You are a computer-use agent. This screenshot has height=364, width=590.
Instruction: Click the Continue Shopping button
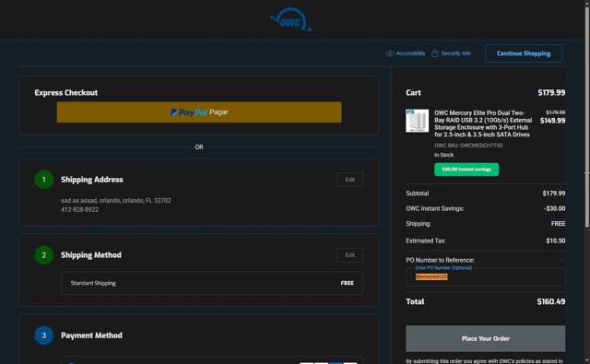tap(524, 53)
